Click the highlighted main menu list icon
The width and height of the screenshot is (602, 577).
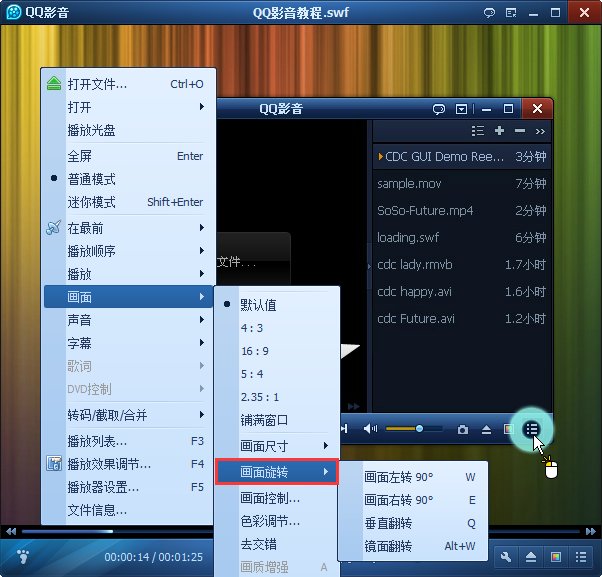(x=532, y=429)
